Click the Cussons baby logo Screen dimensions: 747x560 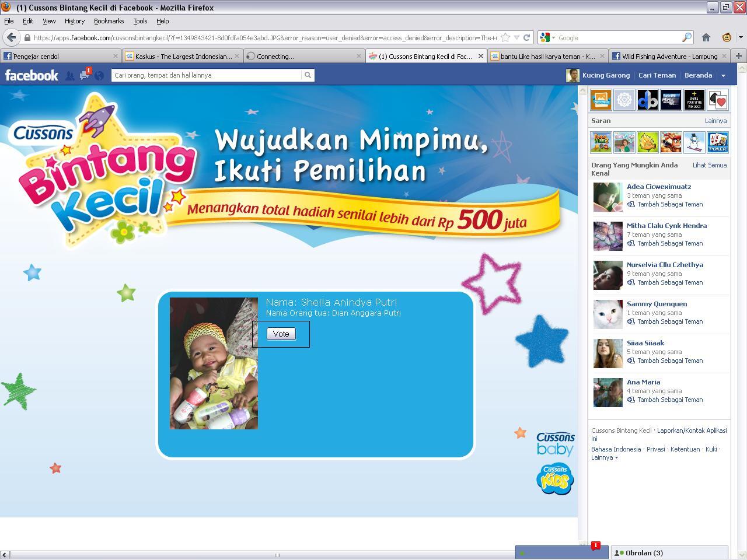click(x=556, y=444)
